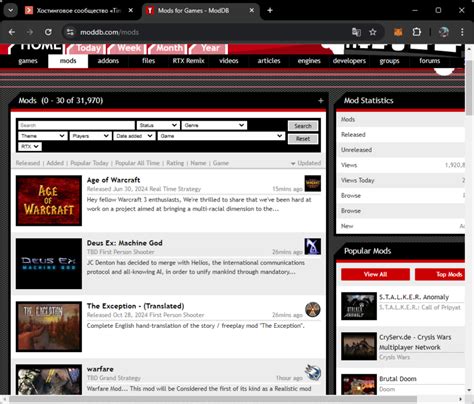Open the Deus Ex: Machine God title
Viewport: 474px width, 404px height.
[125, 243]
